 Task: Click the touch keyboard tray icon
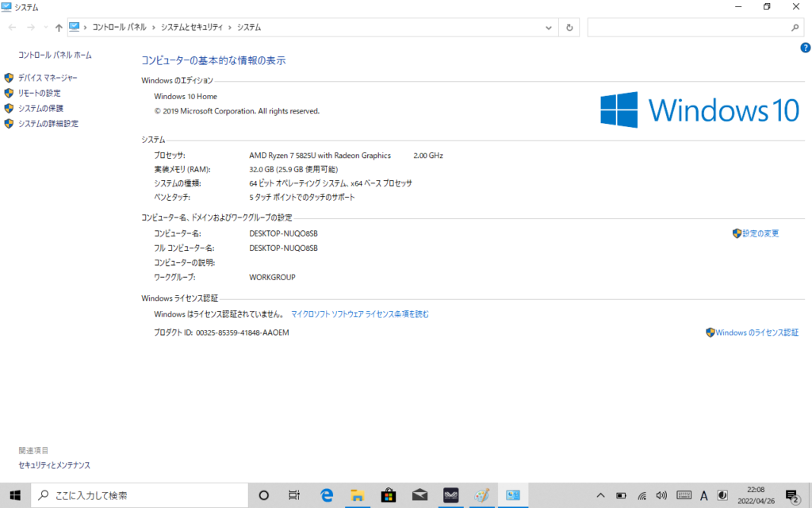click(x=684, y=495)
